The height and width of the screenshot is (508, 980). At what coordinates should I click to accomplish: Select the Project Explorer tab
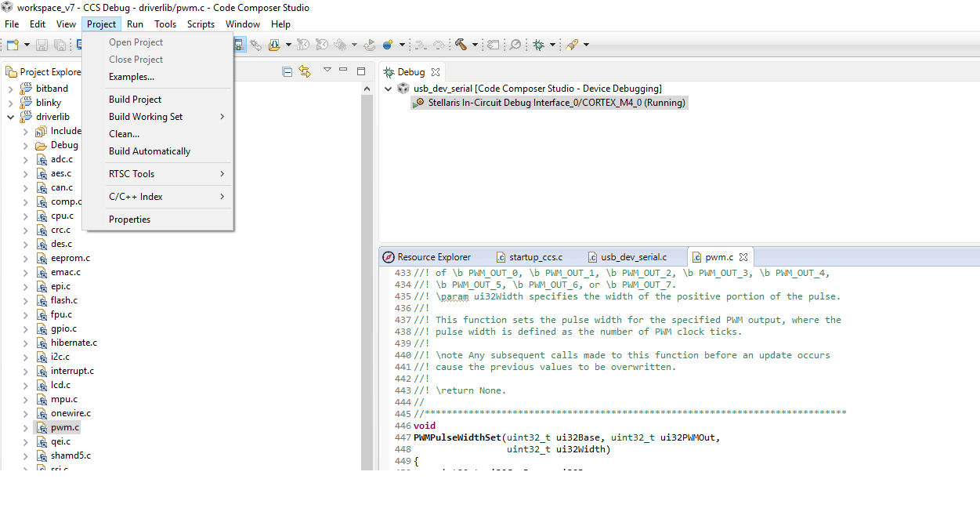coord(44,72)
